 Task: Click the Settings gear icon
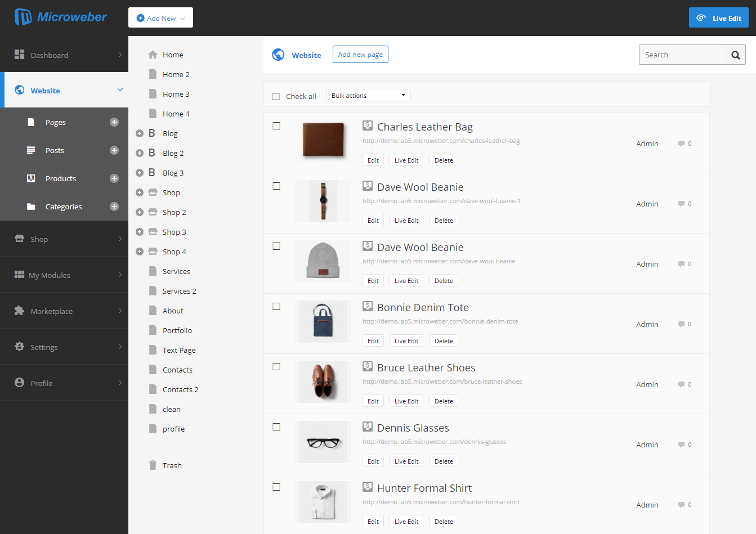[x=19, y=347]
